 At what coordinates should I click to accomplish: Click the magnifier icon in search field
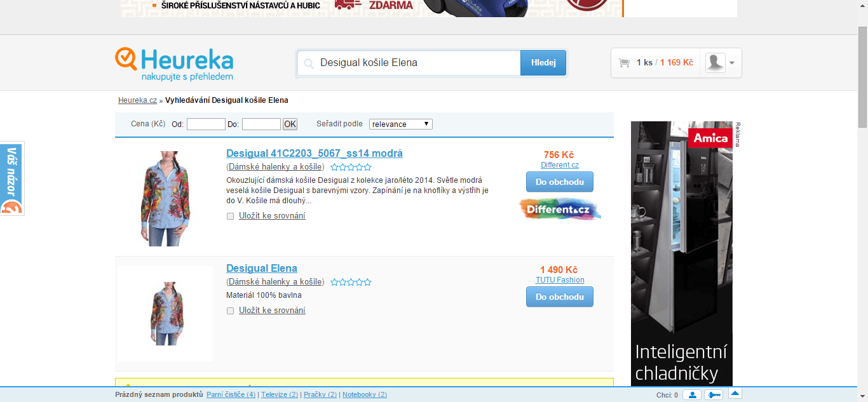coord(309,64)
